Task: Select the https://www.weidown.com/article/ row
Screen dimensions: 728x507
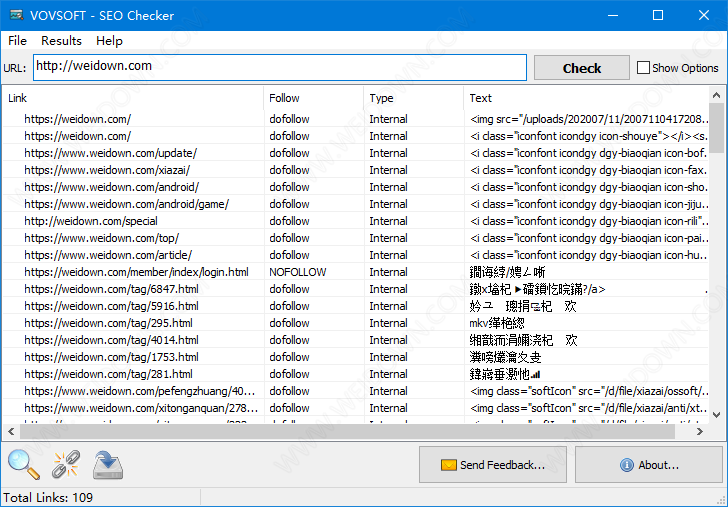Action: 356,255
